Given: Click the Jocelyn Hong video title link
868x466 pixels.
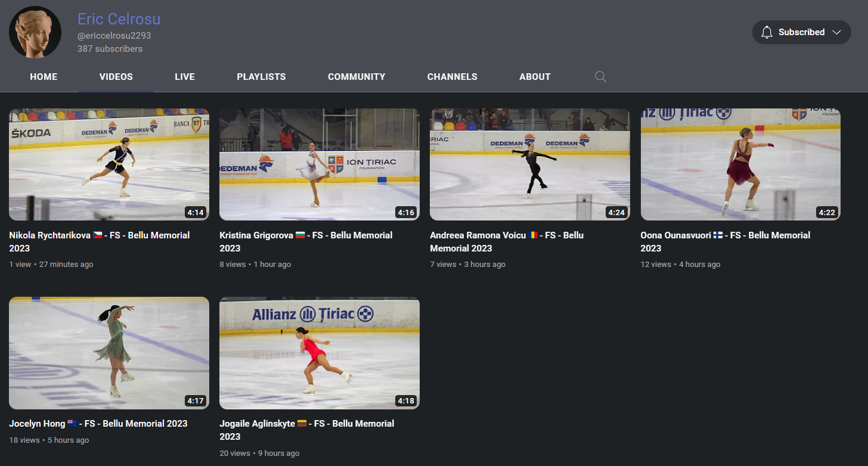Looking at the screenshot, I should (x=98, y=424).
